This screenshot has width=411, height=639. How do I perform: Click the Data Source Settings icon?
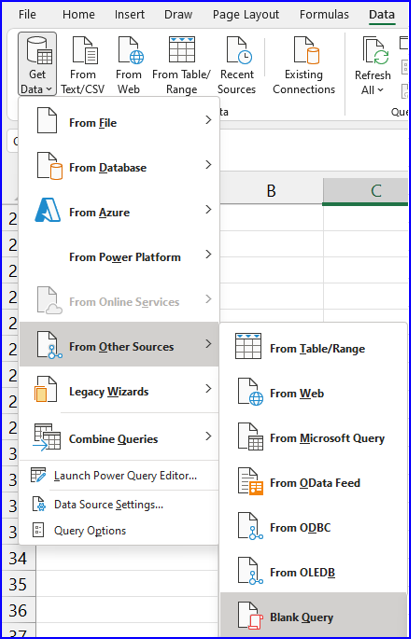click(38, 504)
